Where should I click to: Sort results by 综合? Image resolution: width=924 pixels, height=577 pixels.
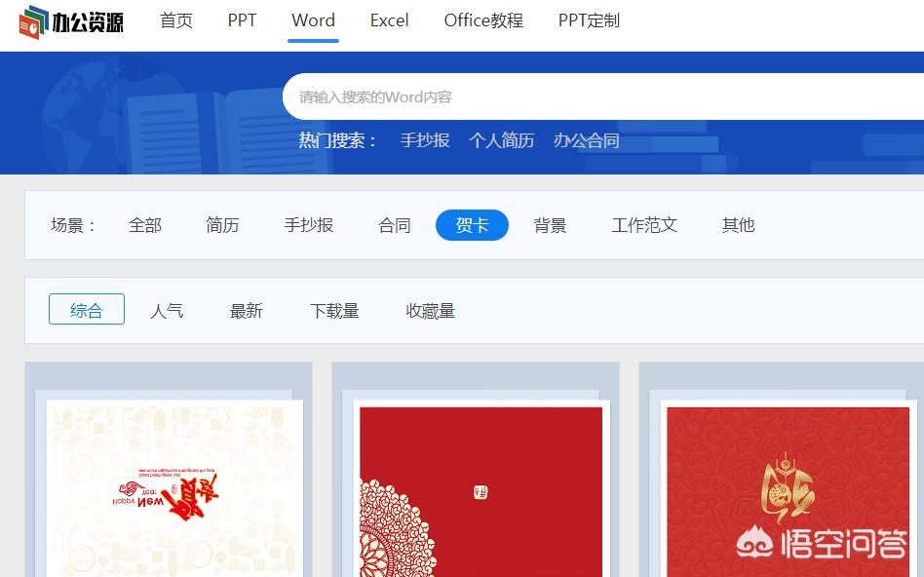(87, 309)
